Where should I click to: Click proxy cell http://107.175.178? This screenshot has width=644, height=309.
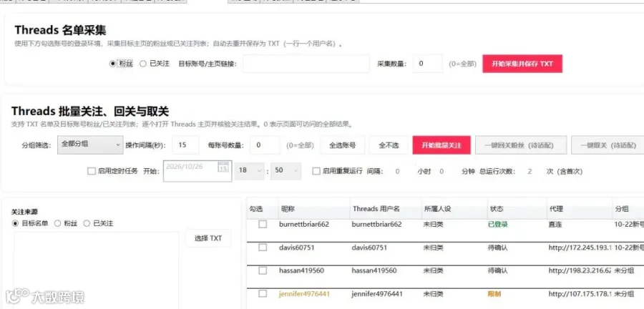580,294
